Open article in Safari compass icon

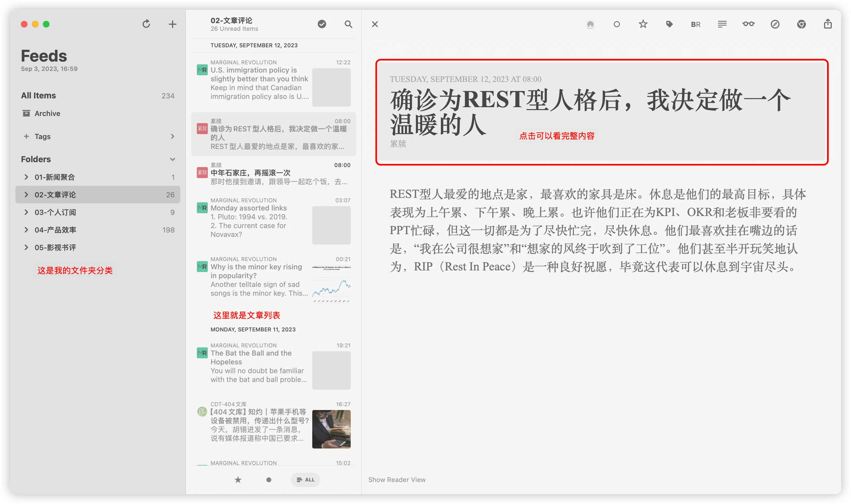pyautogui.click(x=775, y=24)
